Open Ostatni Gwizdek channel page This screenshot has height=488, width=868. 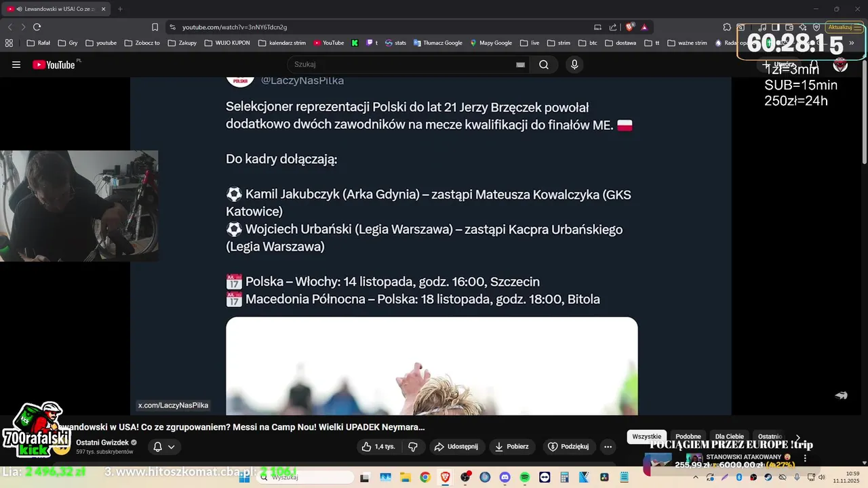click(102, 443)
